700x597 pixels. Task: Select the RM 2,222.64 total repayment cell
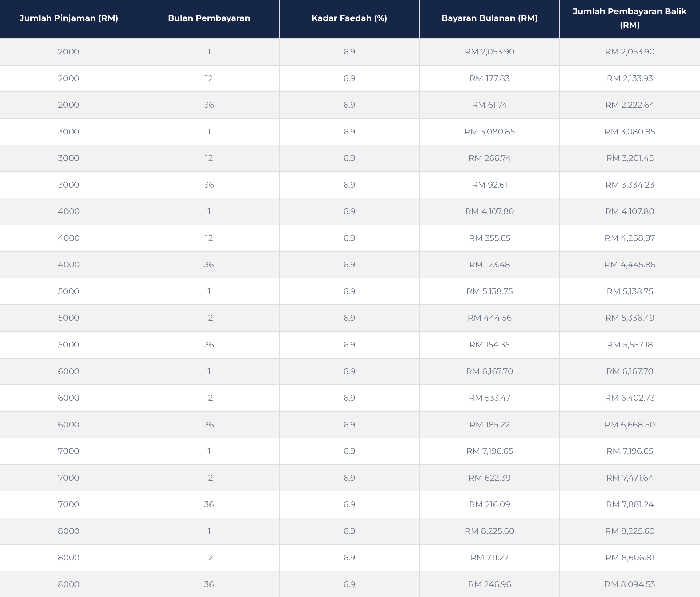tap(630, 105)
